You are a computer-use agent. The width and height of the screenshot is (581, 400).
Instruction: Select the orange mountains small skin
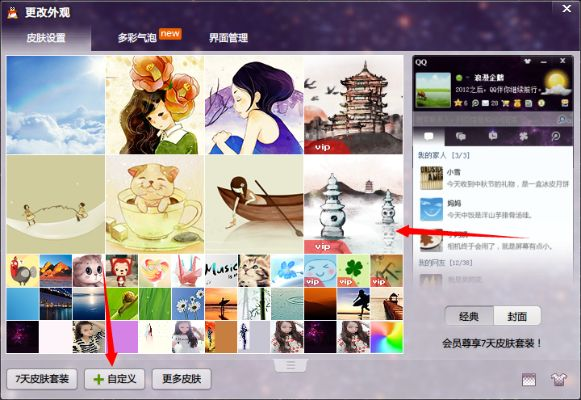coord(56,271)
